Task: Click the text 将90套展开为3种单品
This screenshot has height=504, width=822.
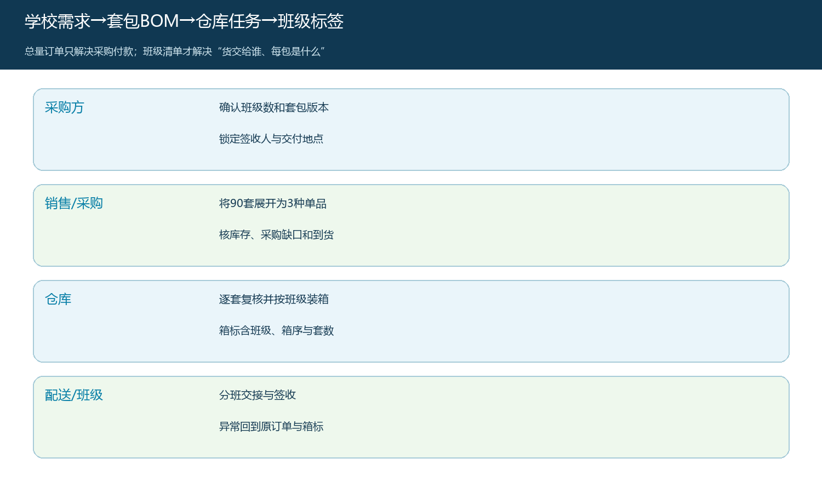Action: (x=273, y=203)
